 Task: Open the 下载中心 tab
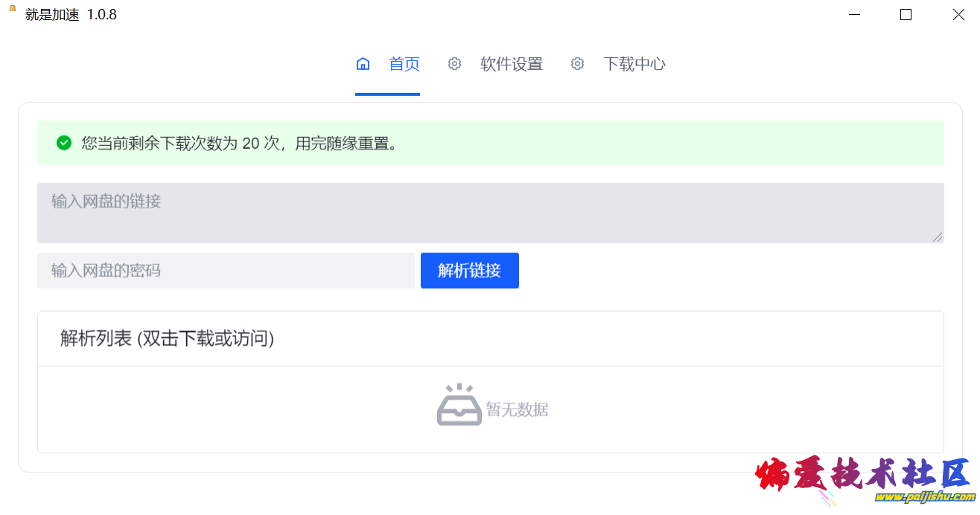(x=634, y=64)
